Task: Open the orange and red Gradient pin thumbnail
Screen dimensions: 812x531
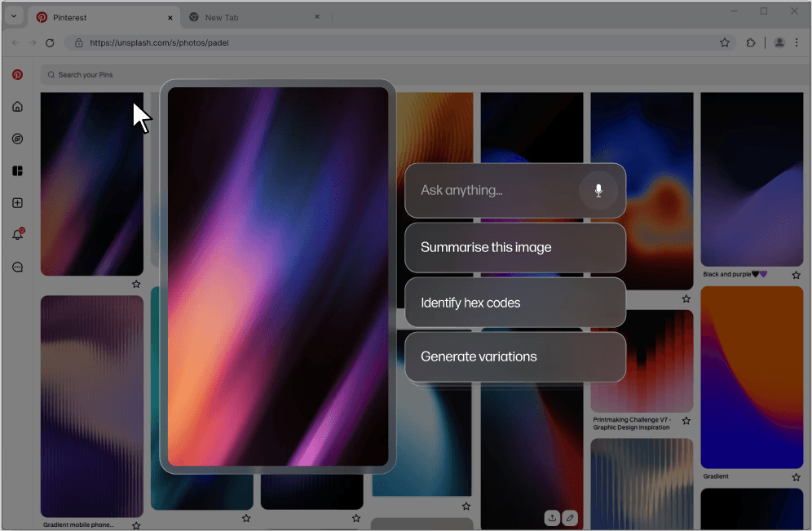Action: tap(752, 377)
